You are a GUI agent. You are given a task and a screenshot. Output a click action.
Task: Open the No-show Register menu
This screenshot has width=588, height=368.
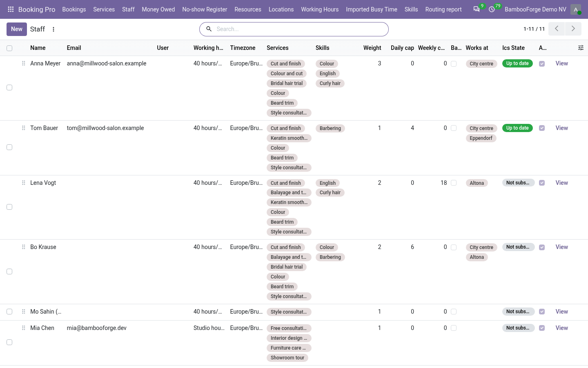pyautogui.click(x=205, y=9)
